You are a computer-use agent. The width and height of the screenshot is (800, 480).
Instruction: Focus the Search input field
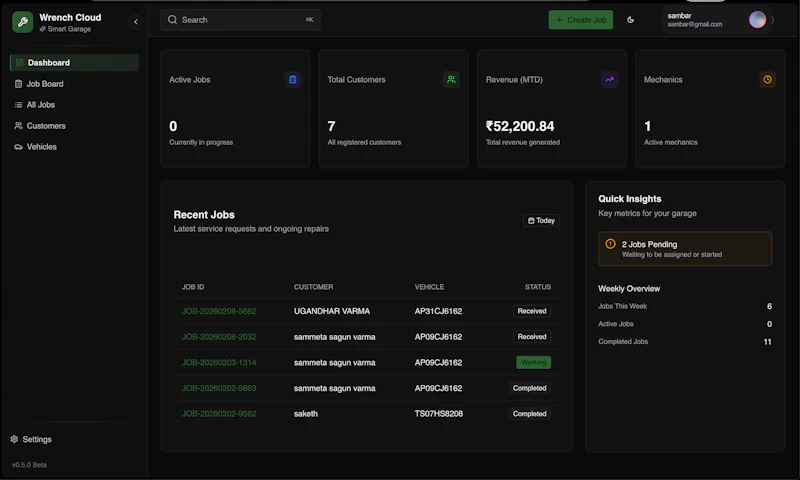(240, 20)
